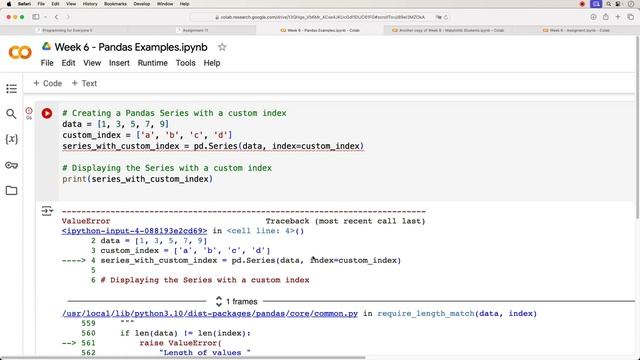The width and height of the screenshot is (640, 360).
Task: Click the Google Drive icon beside notebook title
Action: [x=46, y=47]
